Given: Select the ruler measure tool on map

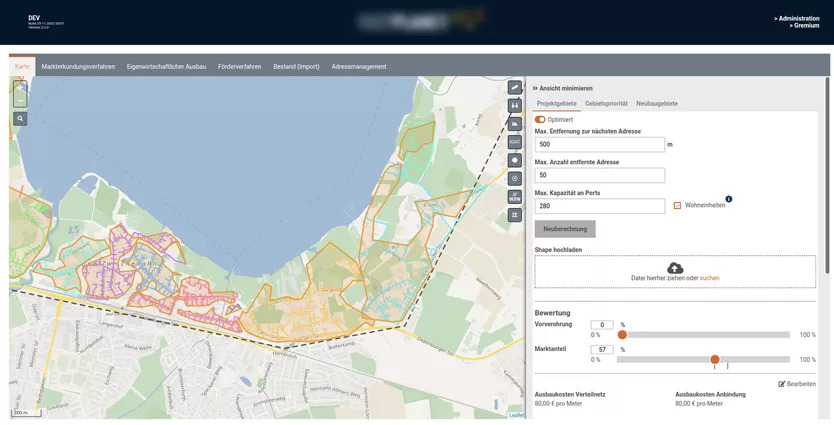Looking at the screenshot, I should tap(515, 88).
